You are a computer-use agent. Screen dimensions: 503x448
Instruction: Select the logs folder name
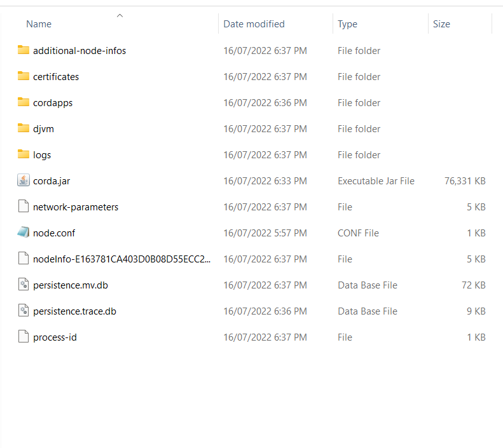coord(42,155)
